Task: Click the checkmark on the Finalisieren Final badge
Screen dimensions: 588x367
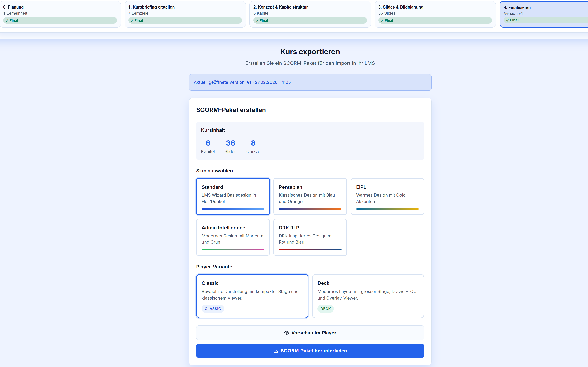Action: pos(508,20)
